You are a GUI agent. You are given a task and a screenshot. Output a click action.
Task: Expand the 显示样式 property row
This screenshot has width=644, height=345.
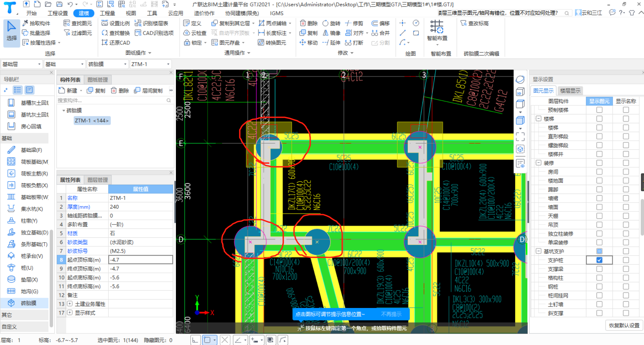coord(70,312)
